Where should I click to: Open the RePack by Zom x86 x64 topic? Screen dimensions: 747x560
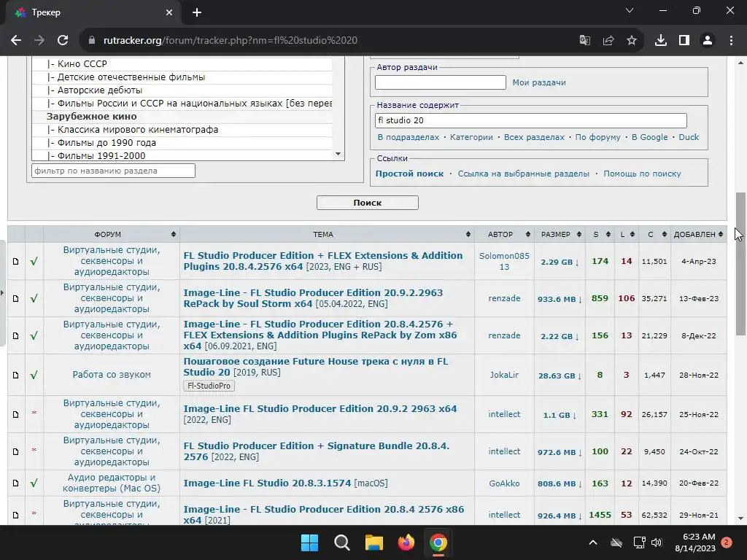pos(320,335)
